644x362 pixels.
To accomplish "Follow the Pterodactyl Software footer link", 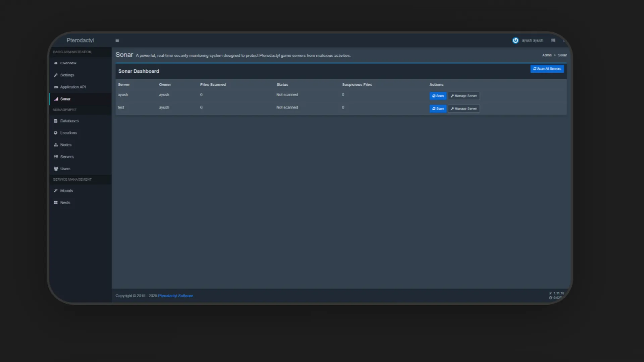I will 176,296.
